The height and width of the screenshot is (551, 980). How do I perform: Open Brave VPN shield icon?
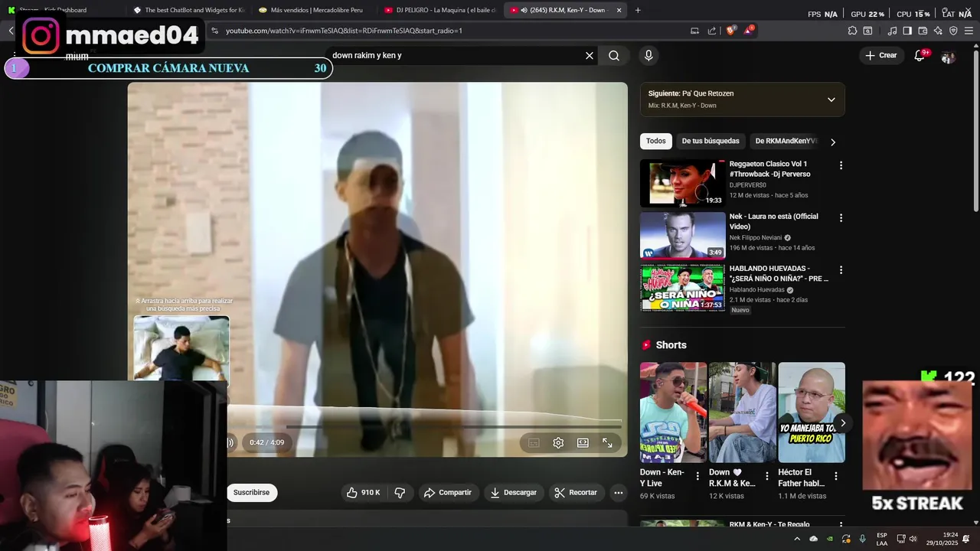coord(953,31)
